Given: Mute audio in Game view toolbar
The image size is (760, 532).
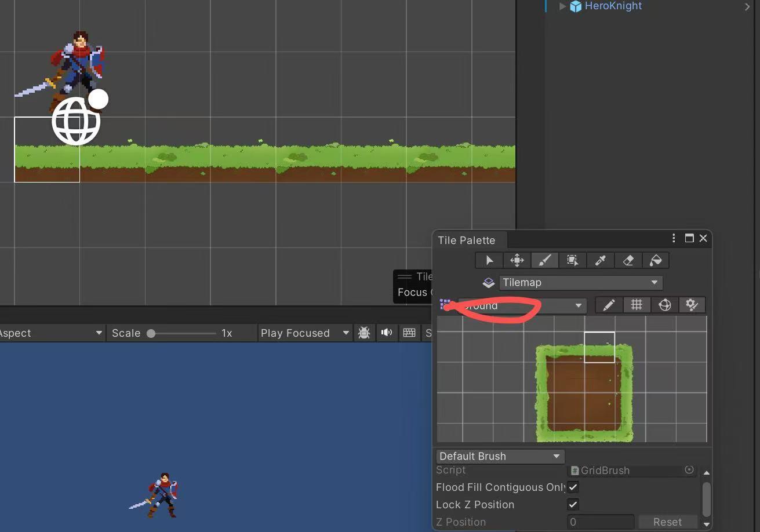Looking at the screenshot, I should pyautogui.click(x=386, y=333).
